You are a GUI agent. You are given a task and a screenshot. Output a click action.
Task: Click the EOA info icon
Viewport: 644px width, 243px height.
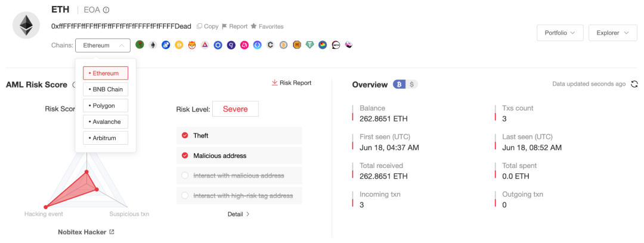pyautogui.click(x=106, y=10)
